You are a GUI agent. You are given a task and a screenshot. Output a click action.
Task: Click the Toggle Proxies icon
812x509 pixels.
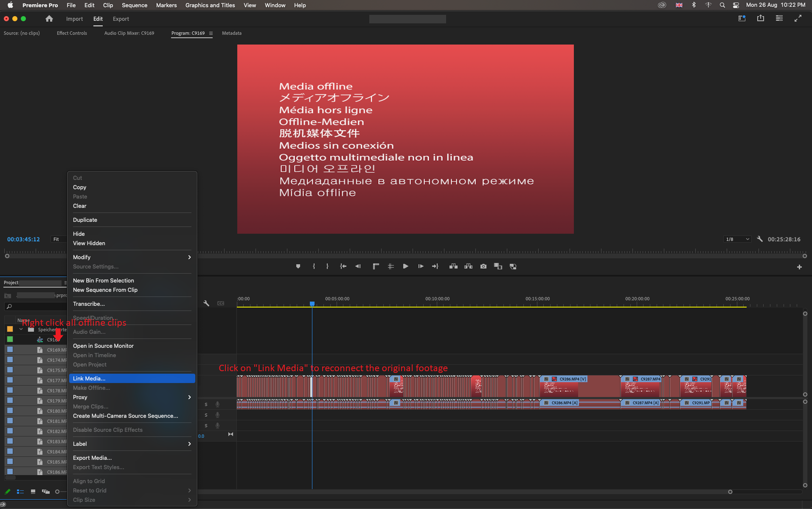tap(513, 266)
